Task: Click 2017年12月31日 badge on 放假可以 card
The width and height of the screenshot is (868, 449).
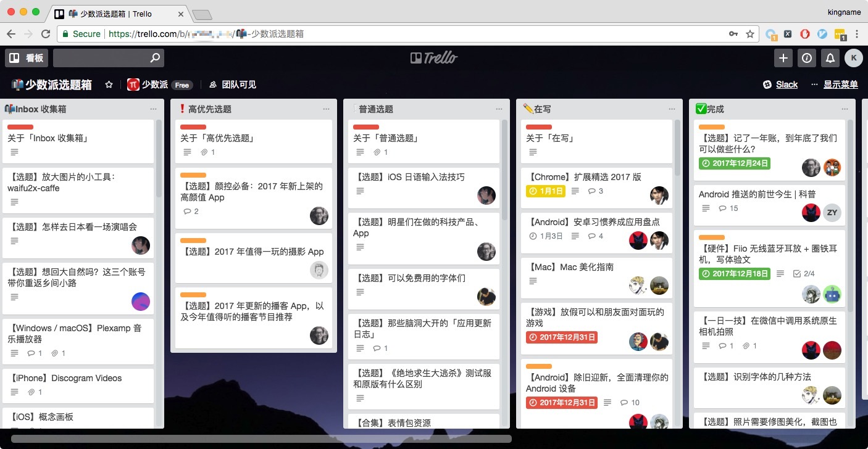Action: pos(562,337)
